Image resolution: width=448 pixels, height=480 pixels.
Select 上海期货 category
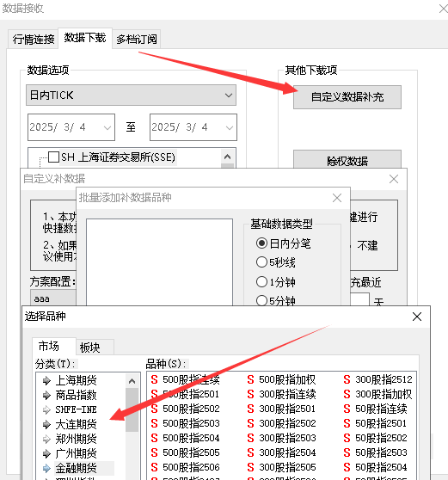(x=76, y=380)
